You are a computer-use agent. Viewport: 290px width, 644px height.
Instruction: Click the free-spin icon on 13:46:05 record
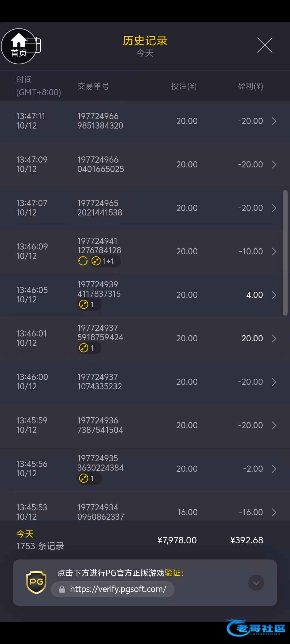coord(84,304)
